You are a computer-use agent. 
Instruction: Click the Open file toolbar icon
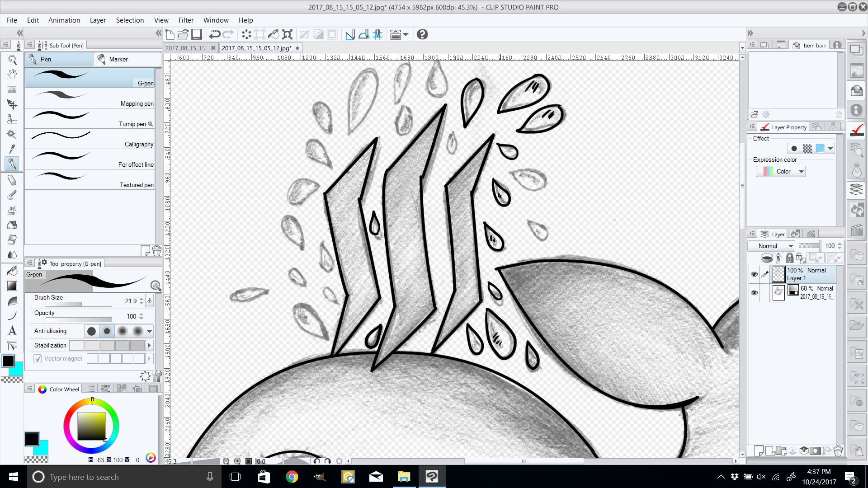tap(183, 34)
